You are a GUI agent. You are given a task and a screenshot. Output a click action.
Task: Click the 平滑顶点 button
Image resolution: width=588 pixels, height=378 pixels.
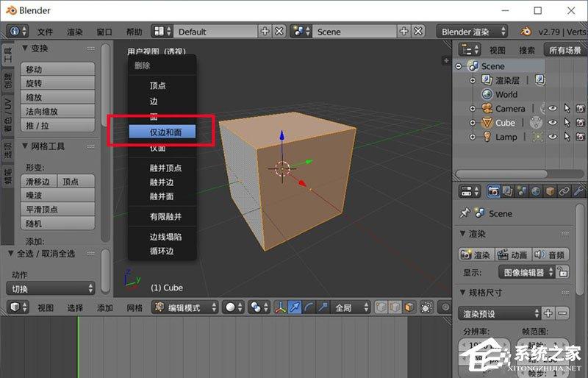[x=58, y=210]
